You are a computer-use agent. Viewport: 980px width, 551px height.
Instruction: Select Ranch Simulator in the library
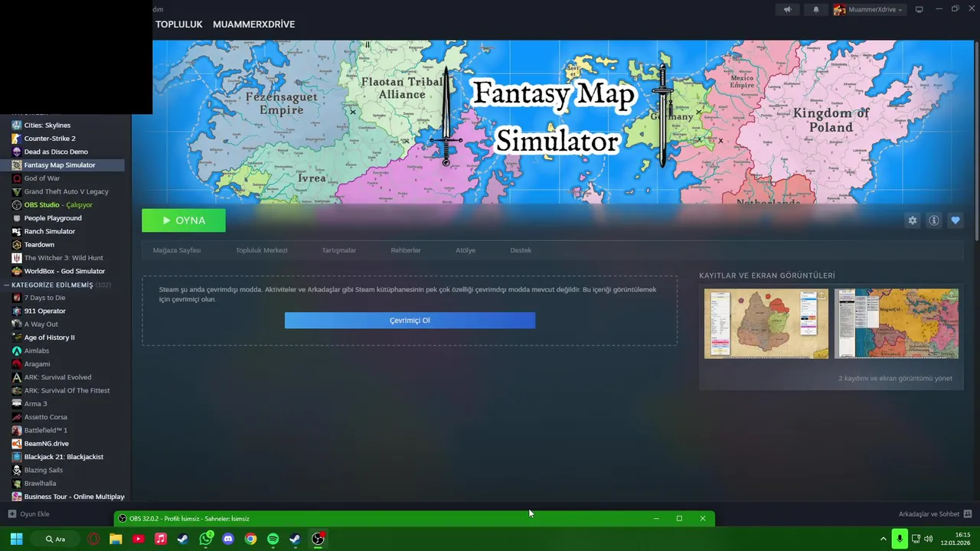point(49,231)
